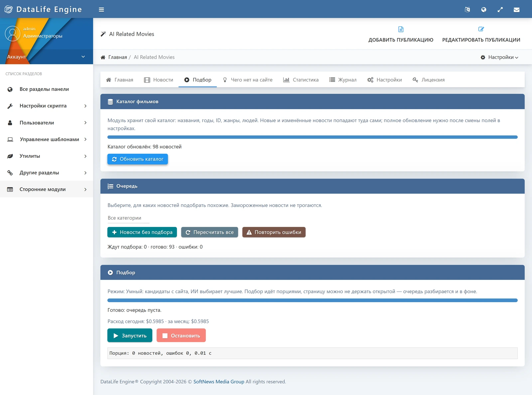The image size is (532, 395).
Task: Click the DataLife Engine logo
Action: [43, 9]
